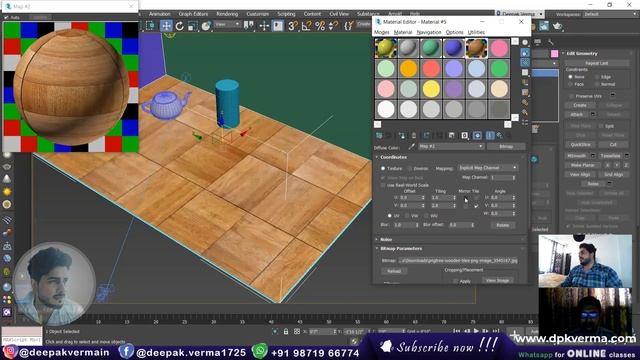Open Navigation menu in Material Editor
This screenshot has width=640, height=360.
point(429,32)
